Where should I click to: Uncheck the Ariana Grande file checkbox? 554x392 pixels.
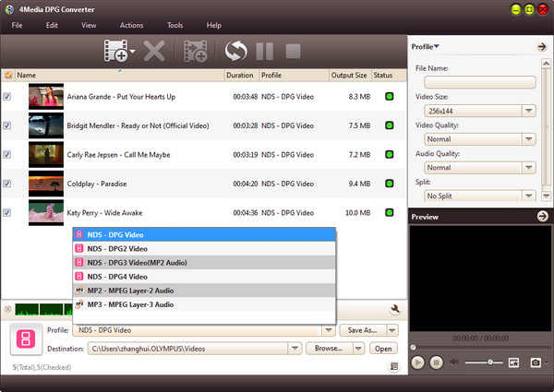tap(7, 96)
